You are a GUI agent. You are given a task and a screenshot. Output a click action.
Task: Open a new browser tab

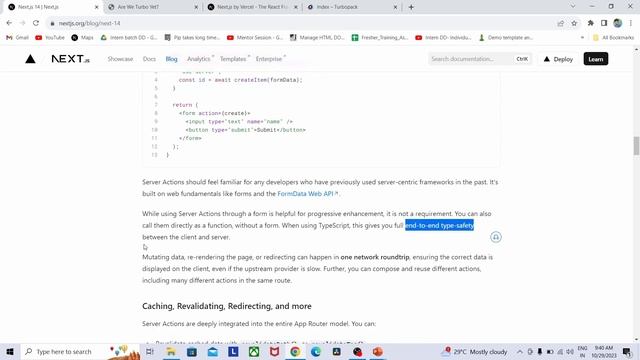coord(411,7)
